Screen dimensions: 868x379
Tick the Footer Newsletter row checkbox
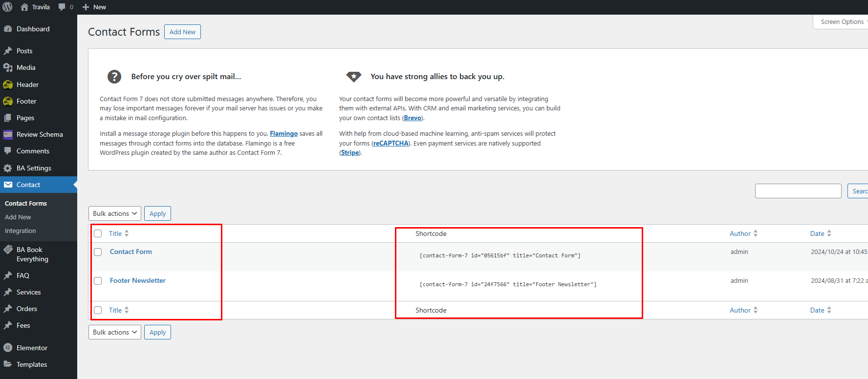98,281
